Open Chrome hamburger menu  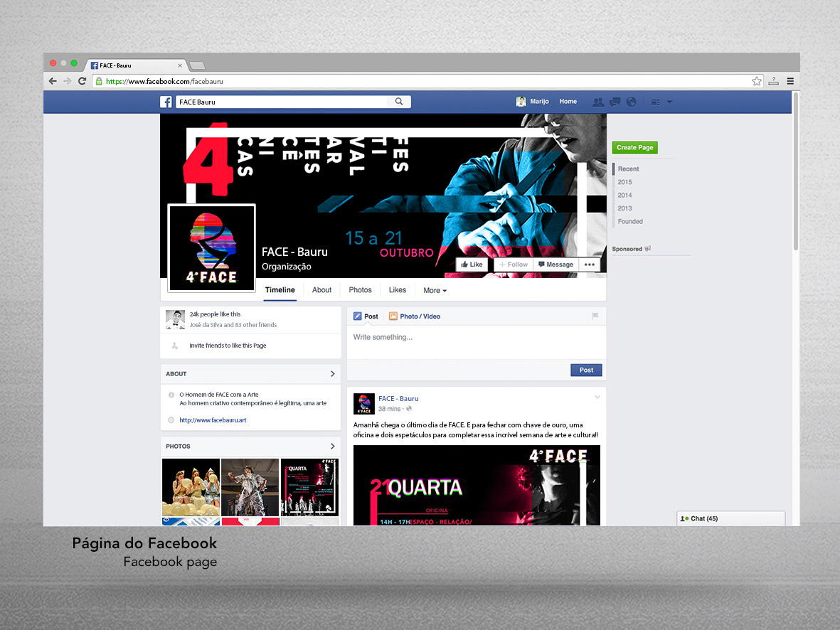point(790,82)
